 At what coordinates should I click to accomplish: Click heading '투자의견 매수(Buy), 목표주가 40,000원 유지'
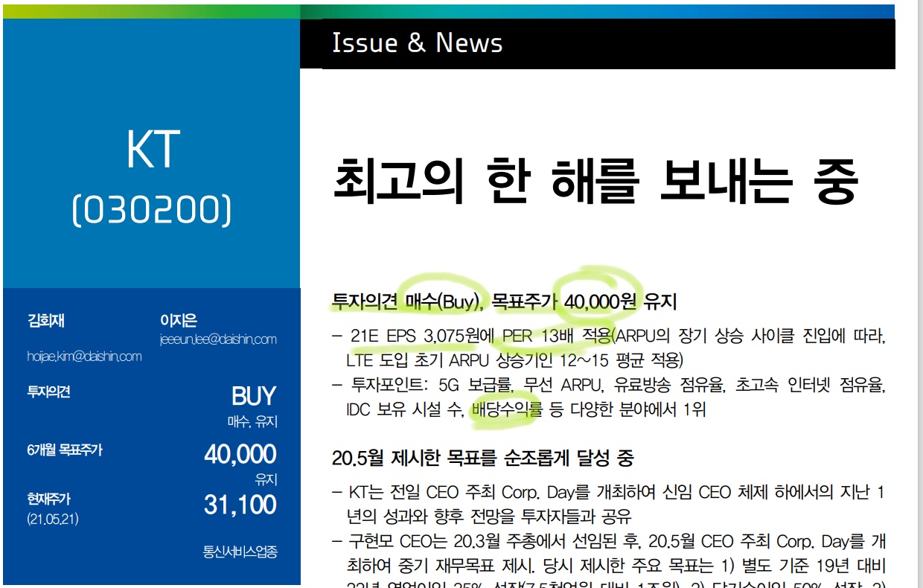click(504, 302)
